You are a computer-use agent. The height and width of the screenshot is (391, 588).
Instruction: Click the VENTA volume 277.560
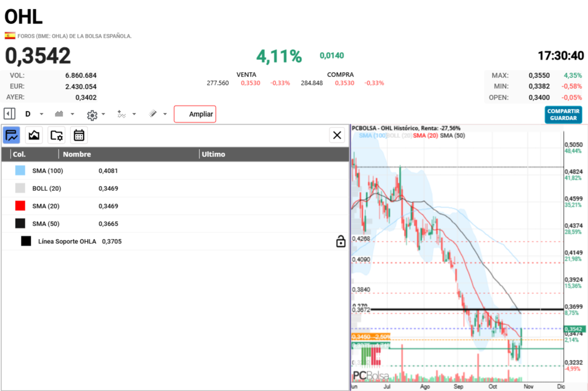coord(218,83)
